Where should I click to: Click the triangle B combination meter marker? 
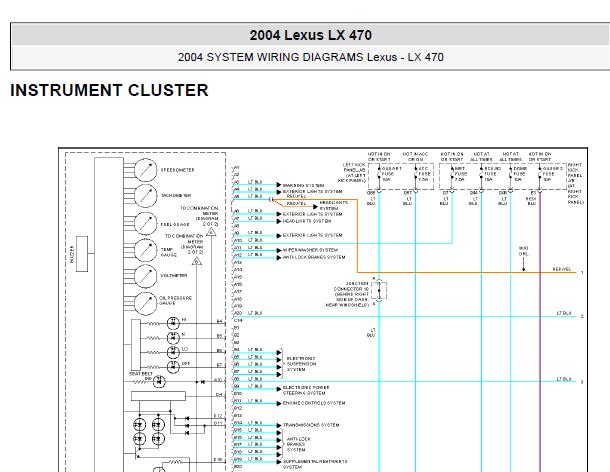click(196, 261)
